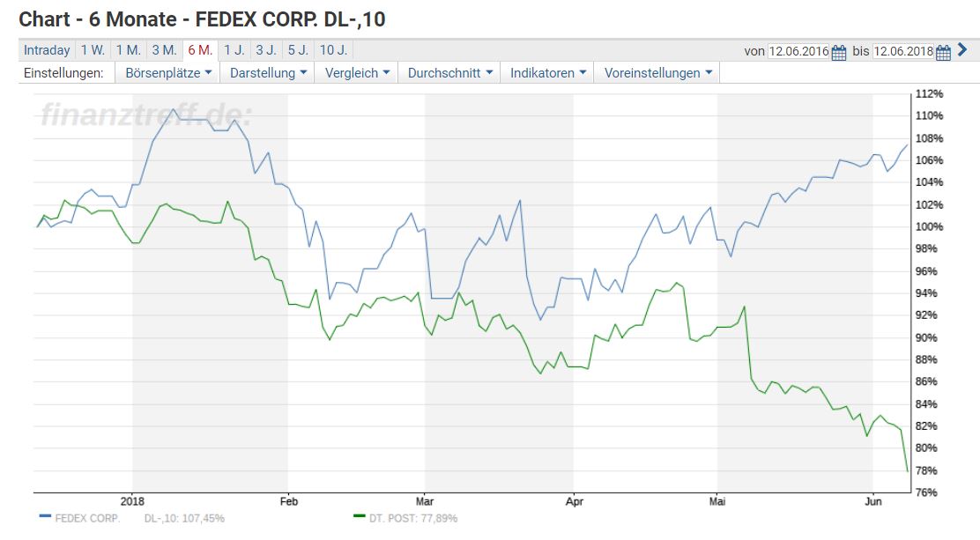Screen dimensions: 980x540
Task: Click the blue arrow to apply date range
Action: (962, 50)
